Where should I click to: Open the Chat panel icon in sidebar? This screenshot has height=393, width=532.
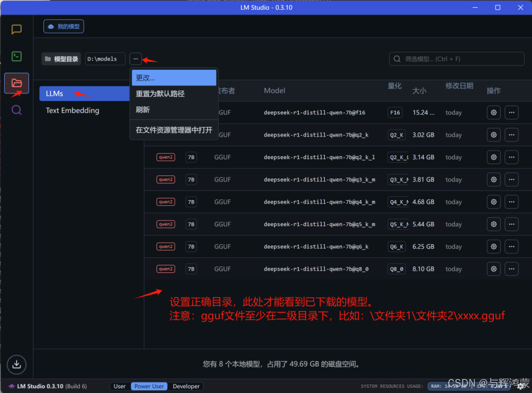[x=16, y=29]
